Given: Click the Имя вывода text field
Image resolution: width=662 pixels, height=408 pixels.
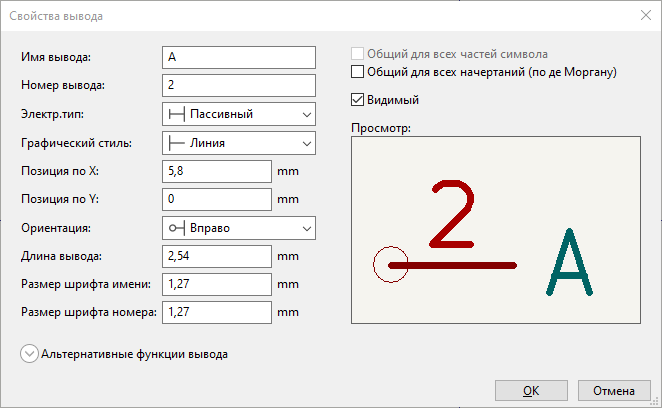Looking at the screenshot, I should 238,58.
